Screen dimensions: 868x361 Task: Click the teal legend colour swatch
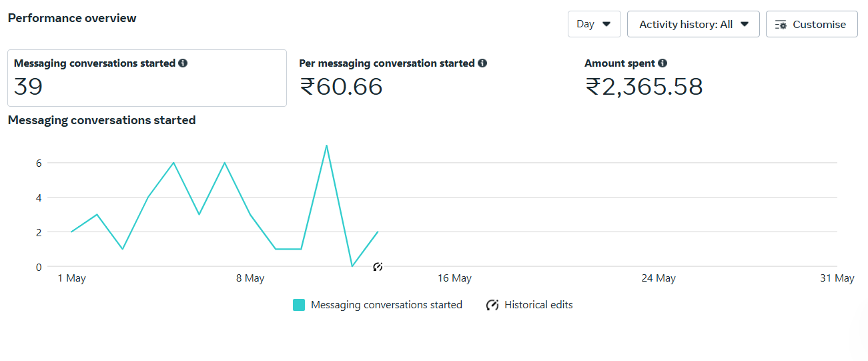(x=299, y=305)
